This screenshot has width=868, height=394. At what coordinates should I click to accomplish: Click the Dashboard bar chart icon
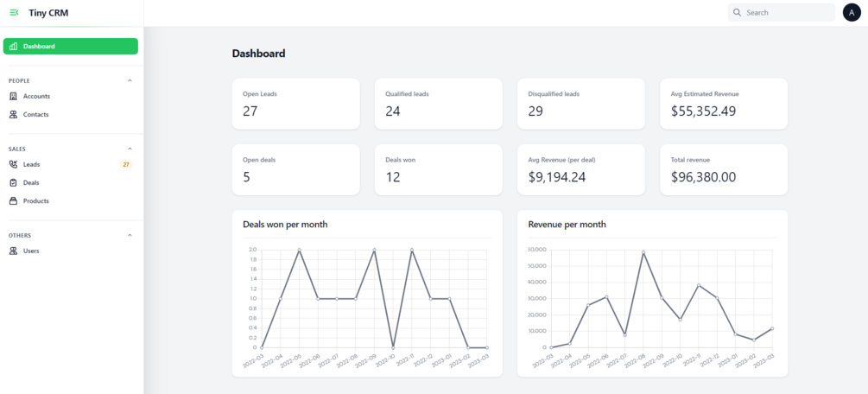(13, 47)
